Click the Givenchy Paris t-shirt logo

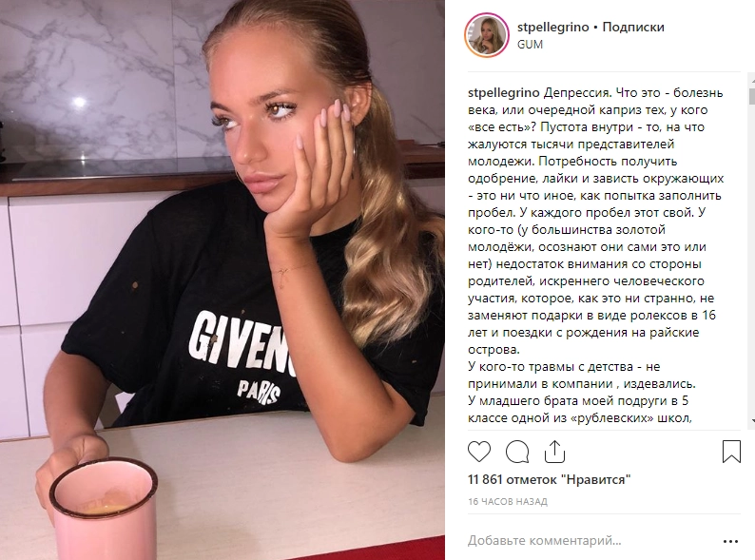click(x=242, y=355)
